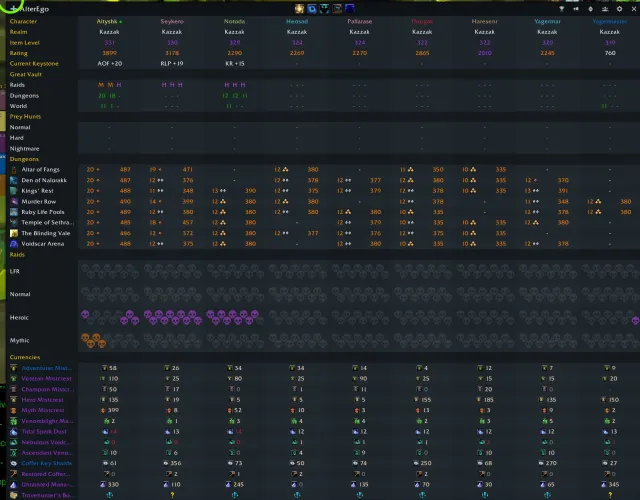640x500 pixels.
Task: Click the Ruby Life Pools dungeon icon
Action: pos(14,212)
